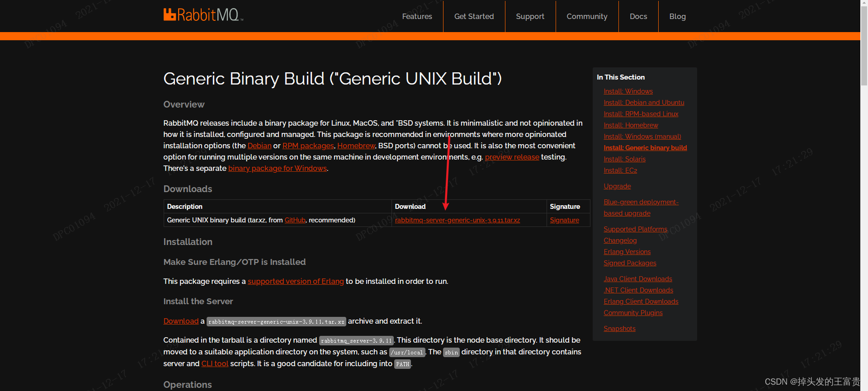Open Community Plugins sidebar link
Screen dimensions: 868x391
(633, 313)
